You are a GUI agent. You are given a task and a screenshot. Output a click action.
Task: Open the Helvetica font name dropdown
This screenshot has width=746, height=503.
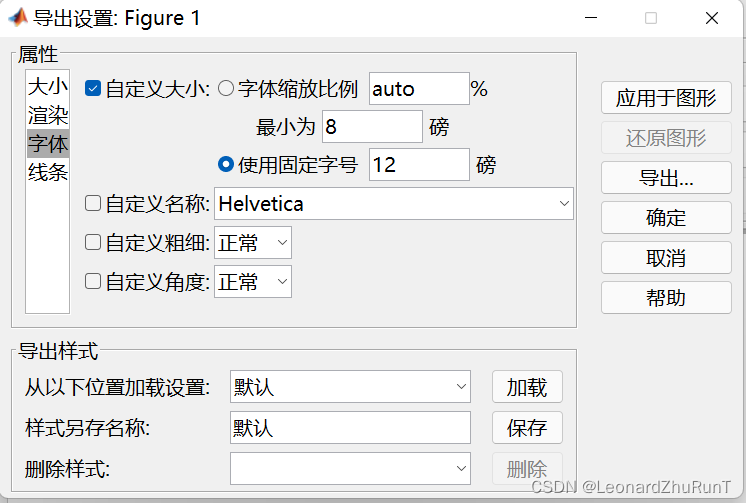393,204
